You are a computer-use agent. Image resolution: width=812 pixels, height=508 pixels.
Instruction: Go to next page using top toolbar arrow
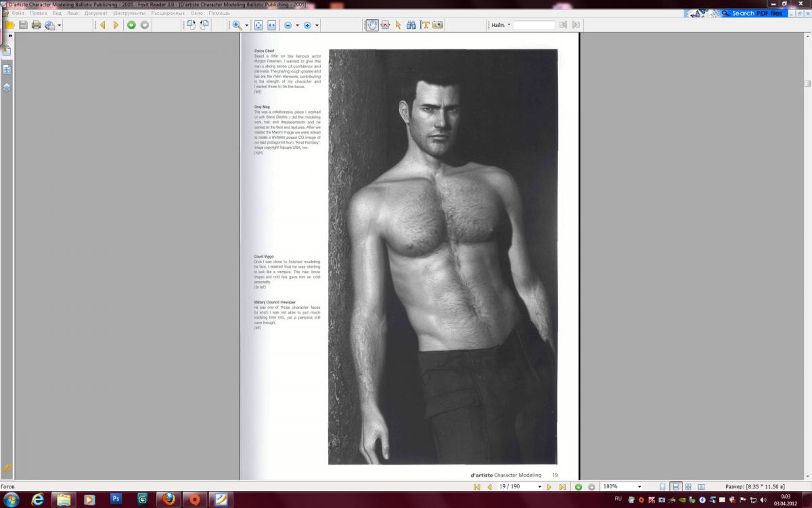(116, 25)
